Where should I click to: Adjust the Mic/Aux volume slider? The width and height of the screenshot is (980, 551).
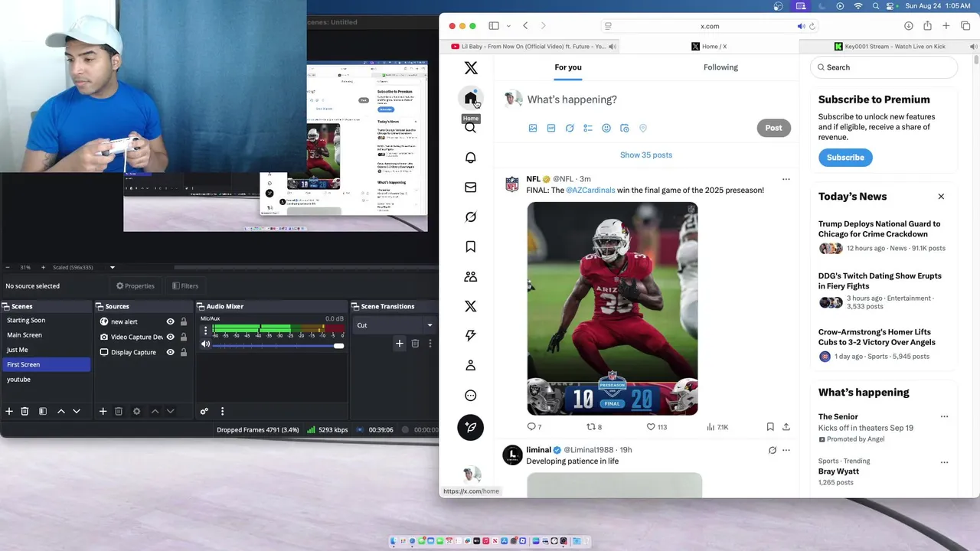point(278,345)
